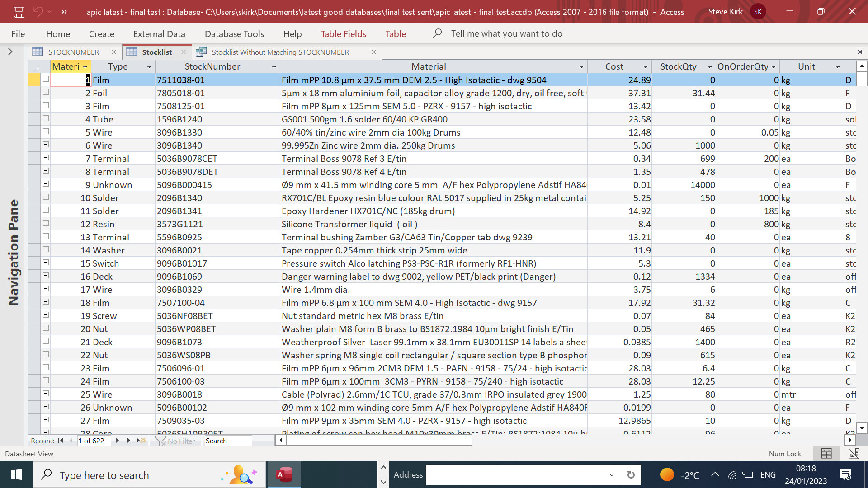The width and height of the screenshot is (868, 488).
Task: Open the Type column dropdown arrow
Action: (149, 67)
